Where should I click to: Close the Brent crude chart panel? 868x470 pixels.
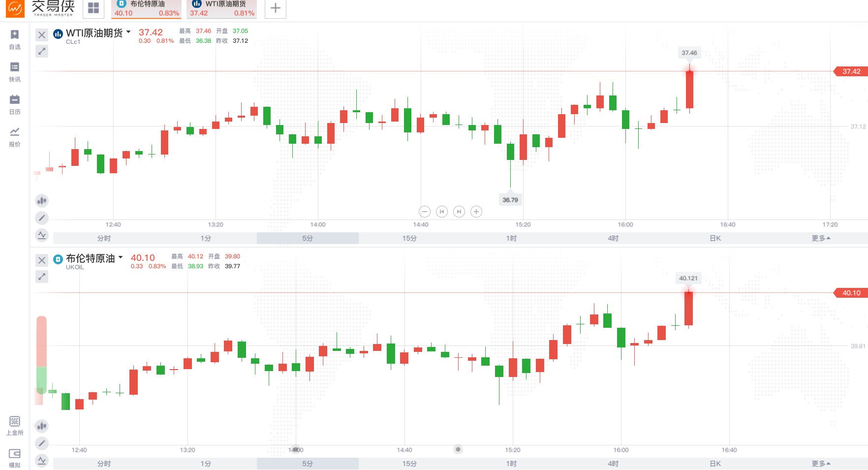pyautogui.click(x=42, y=260)
